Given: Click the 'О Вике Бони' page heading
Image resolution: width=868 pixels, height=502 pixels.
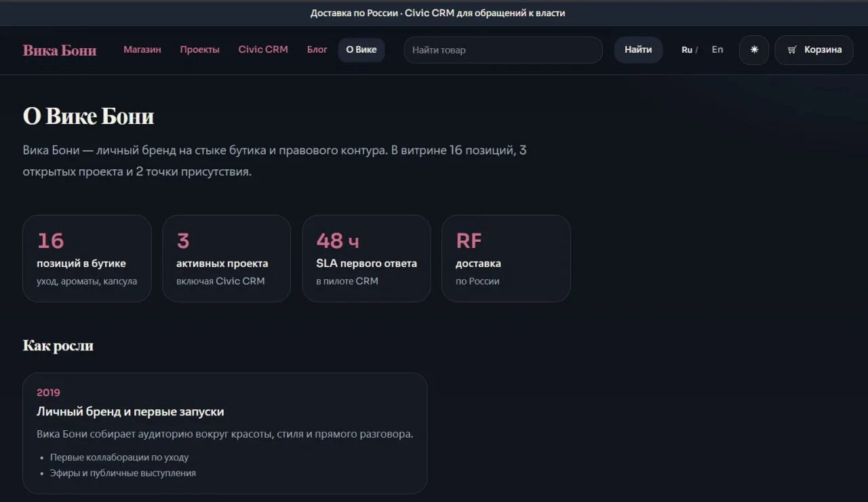Looking at the screenshot, I should [89, 117].
